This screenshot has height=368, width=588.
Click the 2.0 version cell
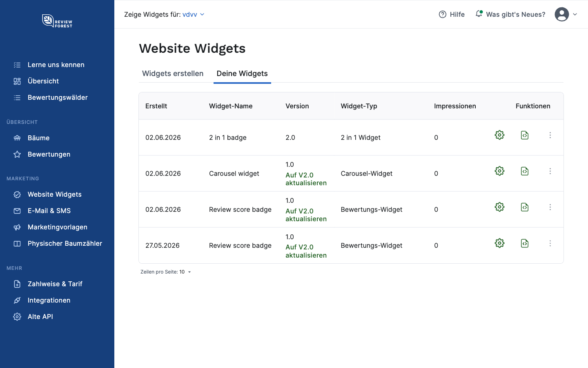pos(290,138)
